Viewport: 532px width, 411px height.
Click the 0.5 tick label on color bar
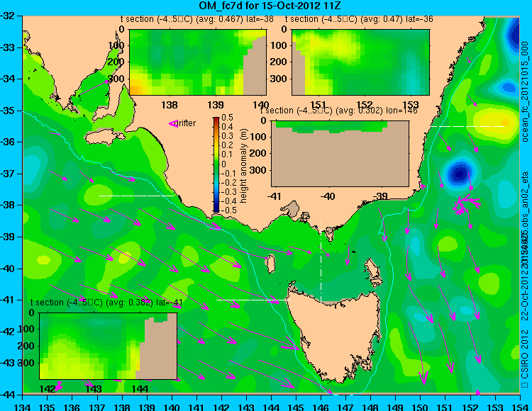pyautogui.click(x=227, y=118)
